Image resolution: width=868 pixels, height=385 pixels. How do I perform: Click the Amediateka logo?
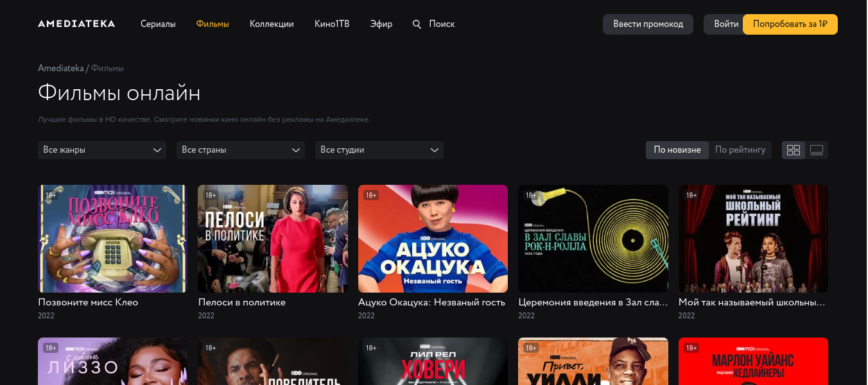[76, 24]
